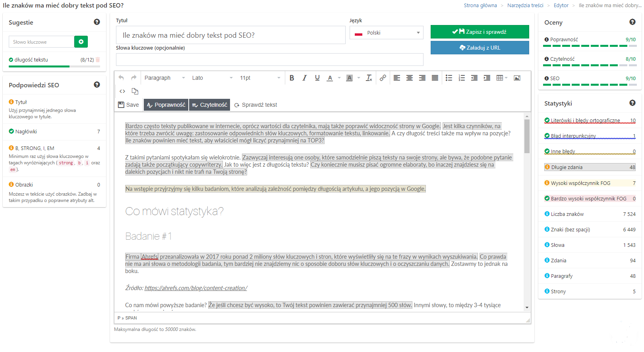Toggle the Poprawność highlighting

(x=166, y=105)
